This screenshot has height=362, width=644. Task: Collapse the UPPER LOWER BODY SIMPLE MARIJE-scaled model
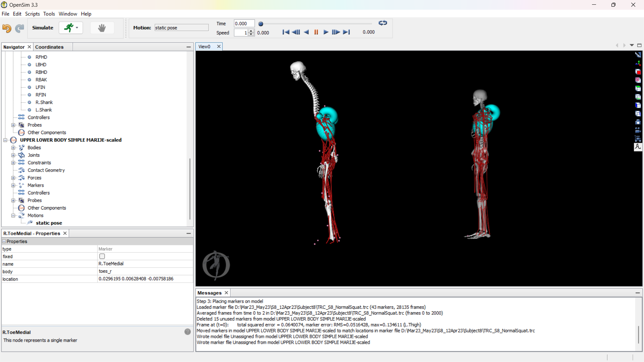pyautogui.click(x=5, y=140)
